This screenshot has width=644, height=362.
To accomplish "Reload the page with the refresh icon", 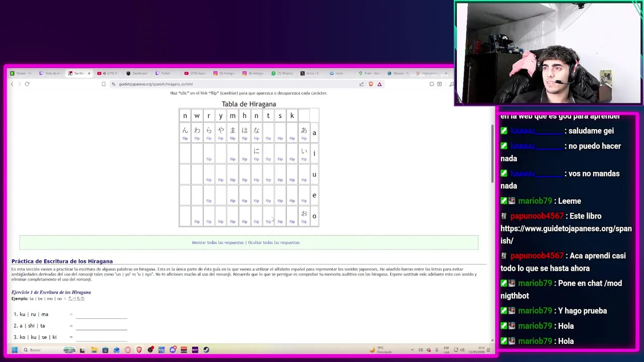I will pyautogui.click(x=27, y=84).
